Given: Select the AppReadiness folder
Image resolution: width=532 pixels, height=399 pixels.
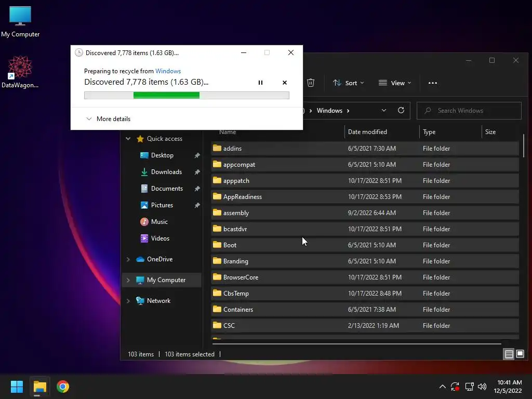Looking at the screenshot, I should pos(365,197).
